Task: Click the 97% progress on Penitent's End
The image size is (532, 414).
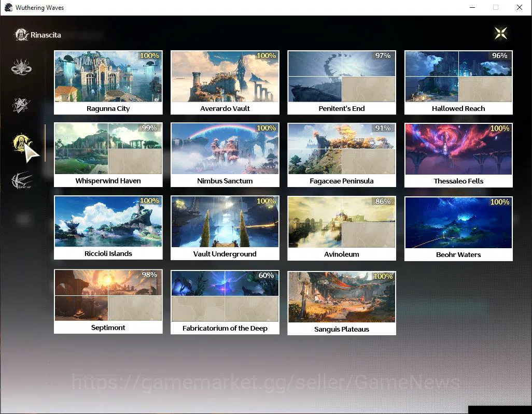Action: click(383, 55)
